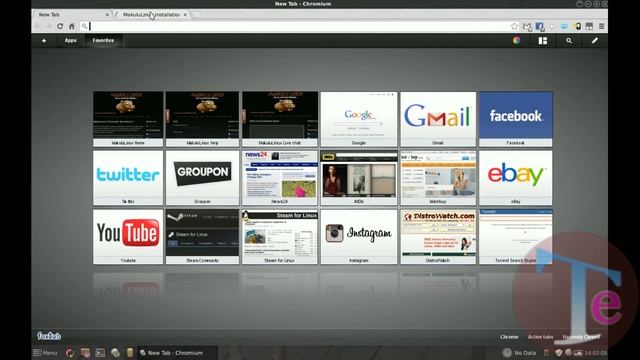
Task: Open the eBay thumbnail
Action: [x=516, y=178]
